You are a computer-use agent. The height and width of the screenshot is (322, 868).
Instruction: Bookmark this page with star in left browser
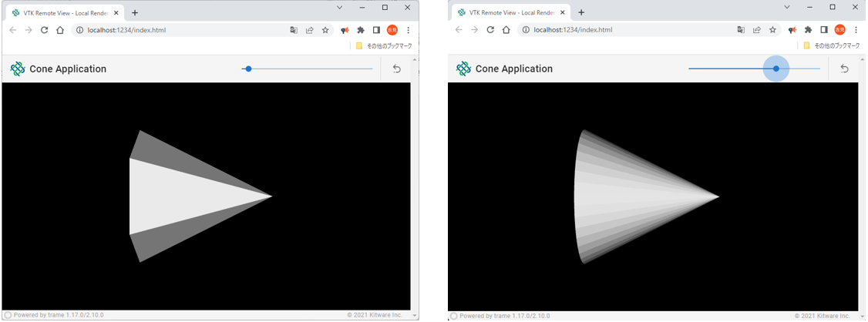(325, 30)
